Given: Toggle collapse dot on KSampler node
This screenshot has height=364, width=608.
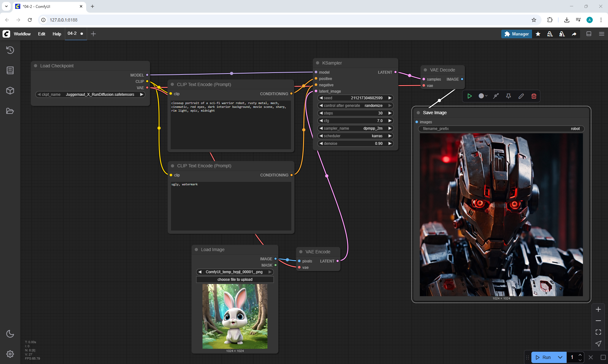Looking at the screenshot, I should click(x=318, y=63).
